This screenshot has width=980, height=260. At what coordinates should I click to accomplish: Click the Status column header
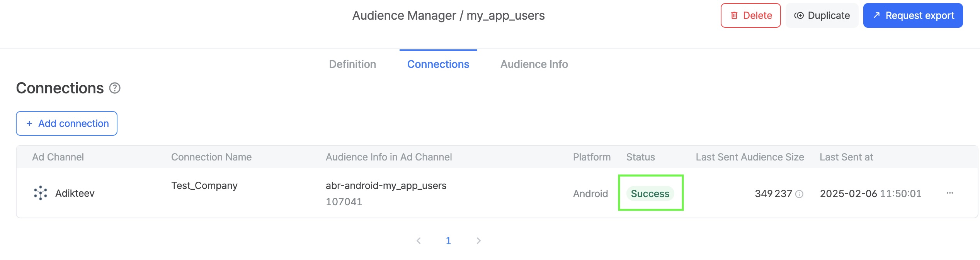tap(640, 157)
